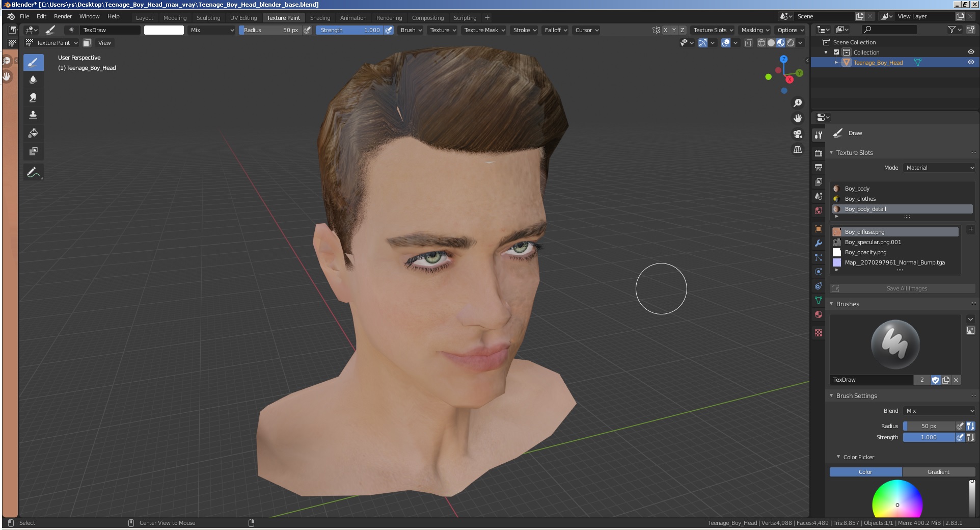Open the View Layer properties tab

[819, 181]
